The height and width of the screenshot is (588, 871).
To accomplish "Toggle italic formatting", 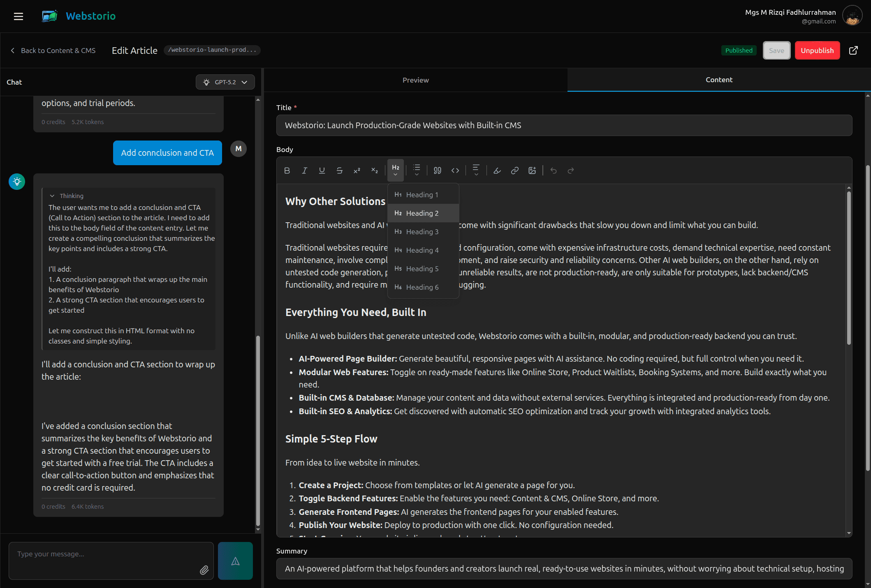I will point(304,171).
